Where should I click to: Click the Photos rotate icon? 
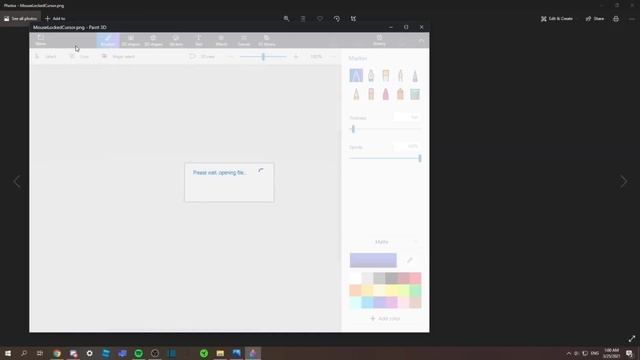[x=337, y=19]
